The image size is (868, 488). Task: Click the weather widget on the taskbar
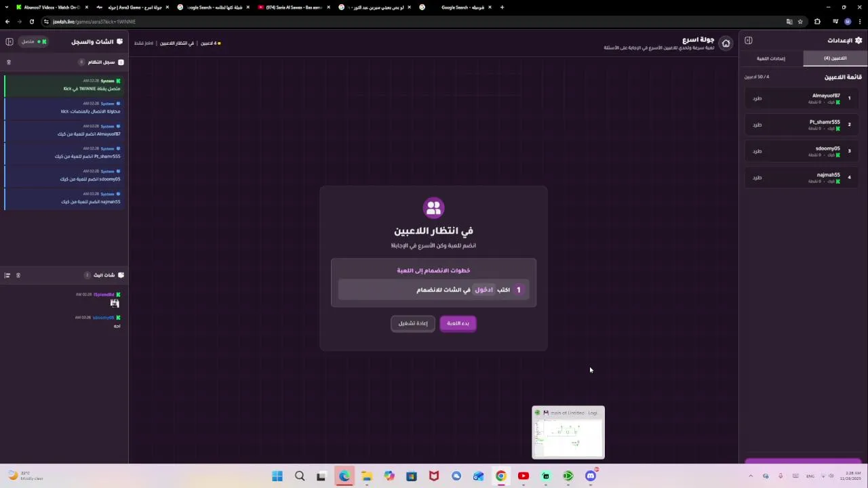pos(26,476)
